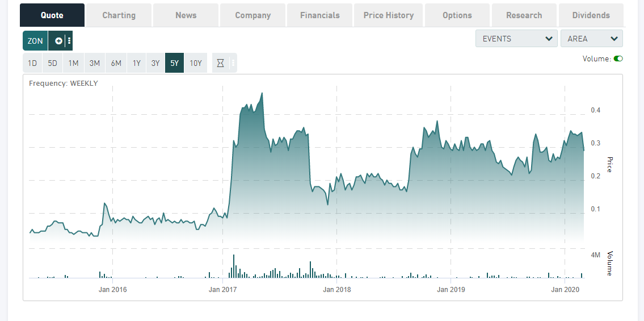
Task: Click the hourglass custom range icon
Action: pos(220,63)
